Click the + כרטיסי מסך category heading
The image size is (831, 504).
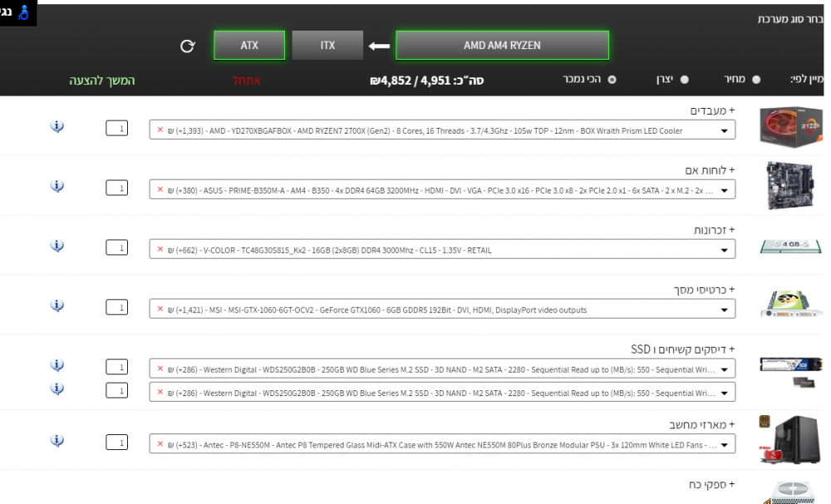tap(705, 290)
